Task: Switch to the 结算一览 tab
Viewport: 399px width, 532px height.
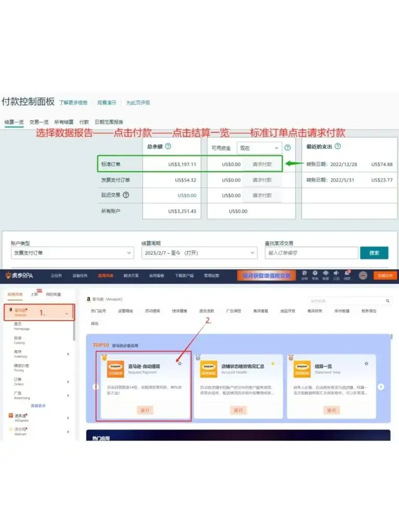Action: [14, 122]
